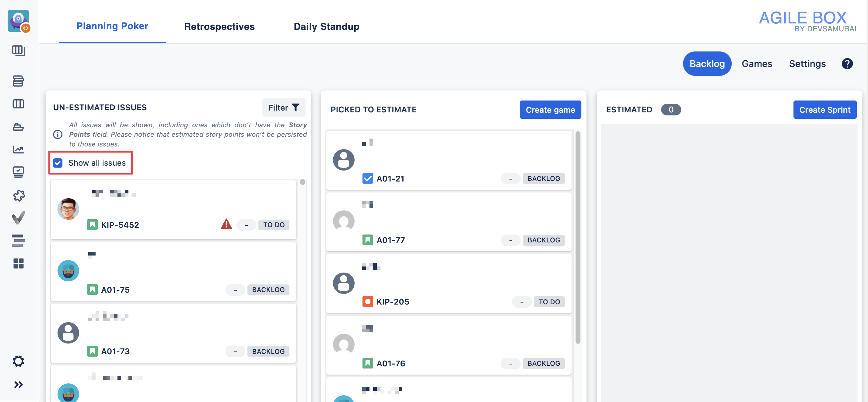868x402 pixels.
Task: Click the backlog list icon in sidebar
Action: coord(18,81)
